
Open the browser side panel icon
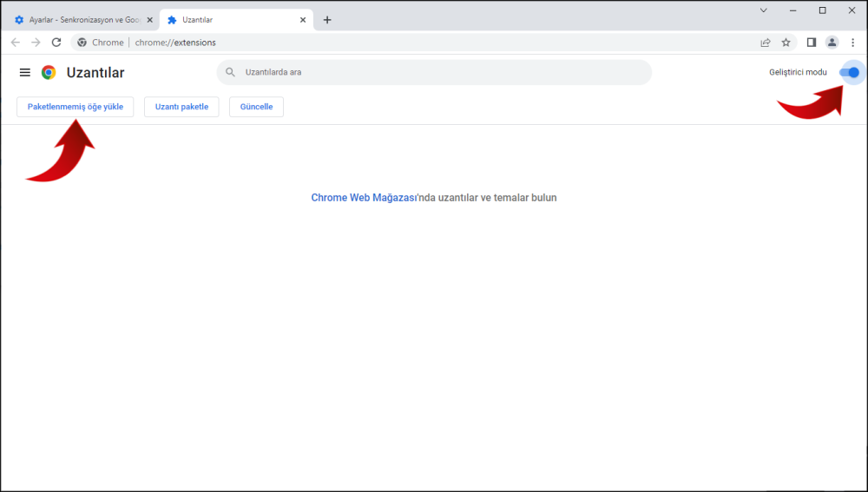point(812,43)
